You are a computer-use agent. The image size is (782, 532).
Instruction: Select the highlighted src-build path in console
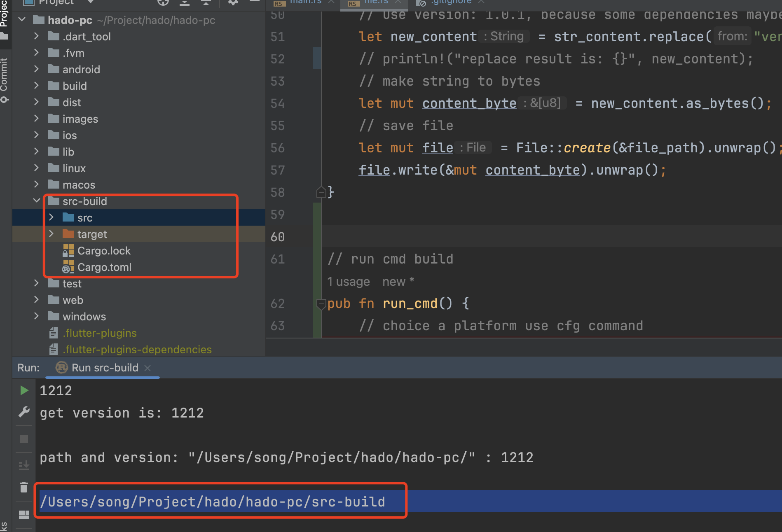(213, 501)
